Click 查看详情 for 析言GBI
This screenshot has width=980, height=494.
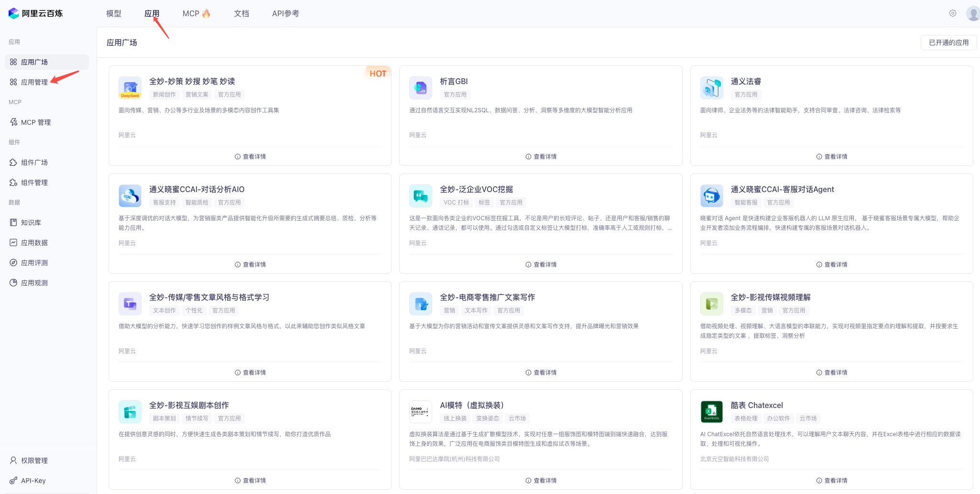pyautogui.click(x=541, y=157)
